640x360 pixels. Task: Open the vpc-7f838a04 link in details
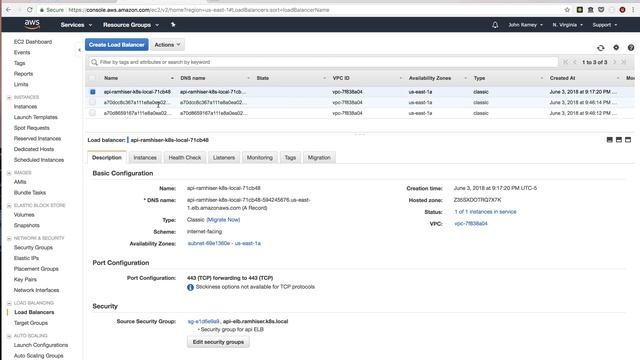click(471, 223)
